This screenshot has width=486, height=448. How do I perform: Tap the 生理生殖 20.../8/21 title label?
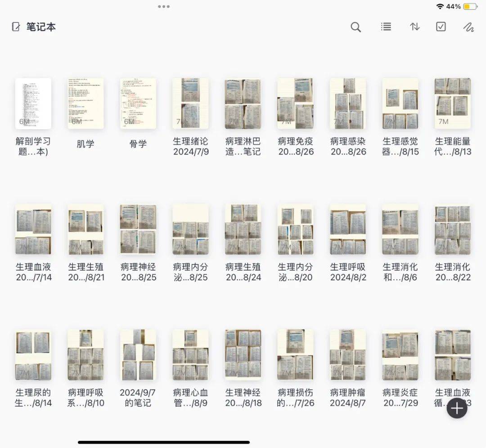tap(86, 272)
